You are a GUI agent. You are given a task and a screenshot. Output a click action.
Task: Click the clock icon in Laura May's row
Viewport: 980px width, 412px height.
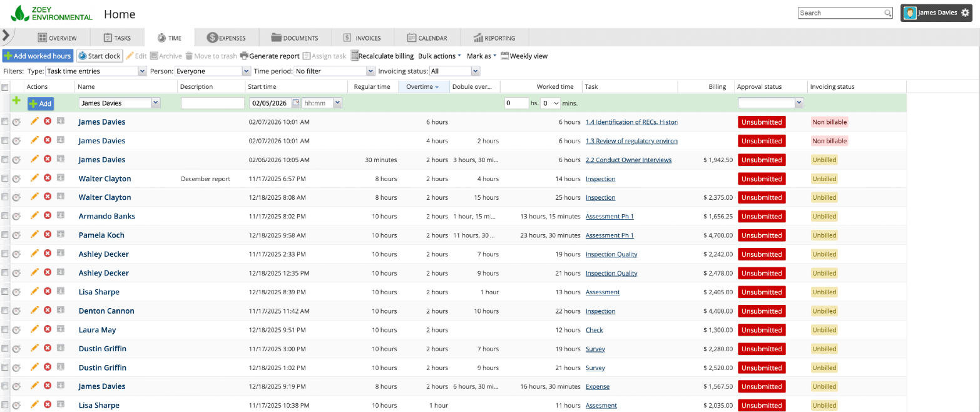pos(17,330)
